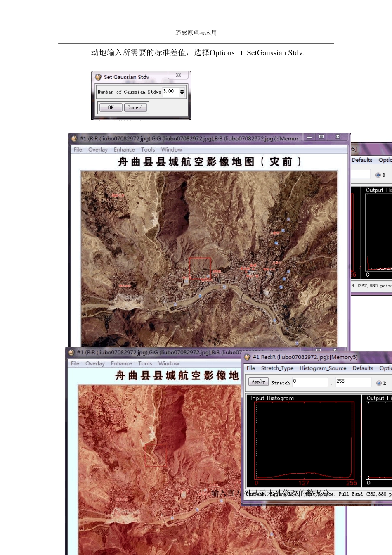The height and width of the screenshot is (555, 392).
Task: Close the Set Gaussian Stdv dialog
Action: click(x=178, y=75)
